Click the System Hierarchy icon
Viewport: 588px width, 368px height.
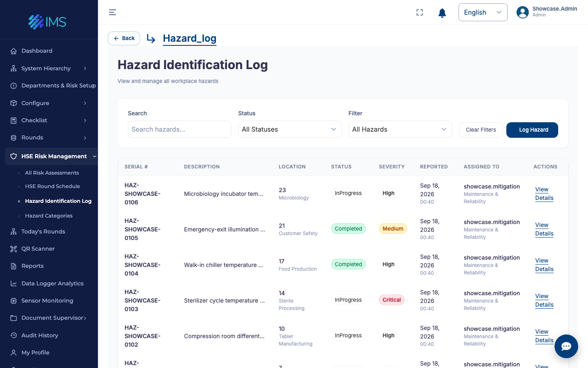13,68
